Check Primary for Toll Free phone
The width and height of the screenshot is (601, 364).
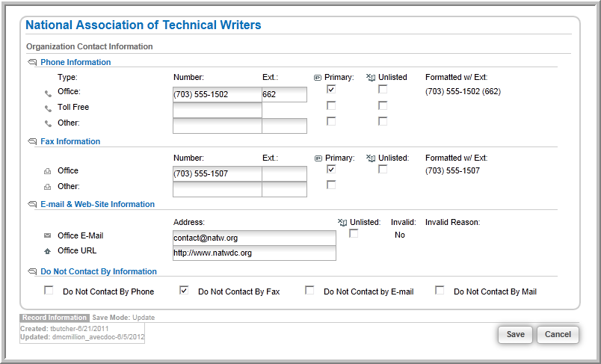click(x=331, y=105)
